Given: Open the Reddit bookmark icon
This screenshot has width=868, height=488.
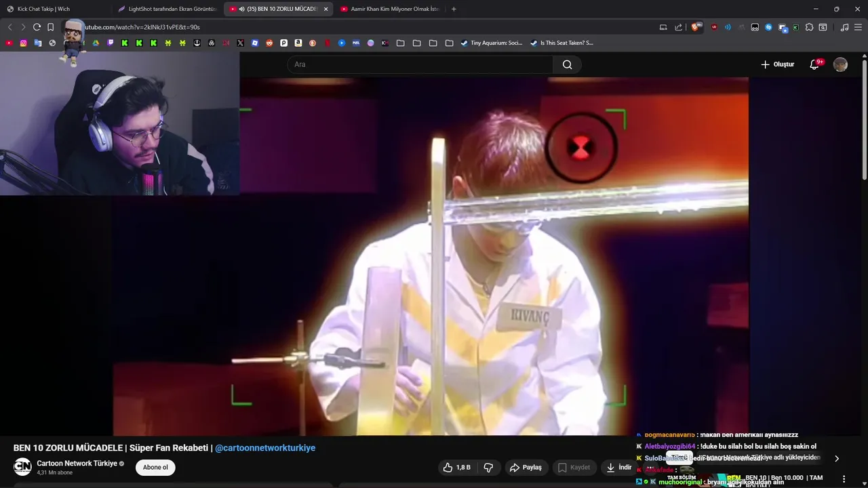Looking at the screenshot, I should [x=269, y=43].
